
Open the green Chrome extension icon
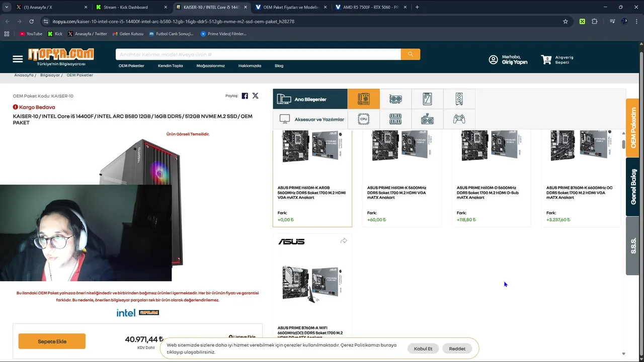tap(582, 22)
